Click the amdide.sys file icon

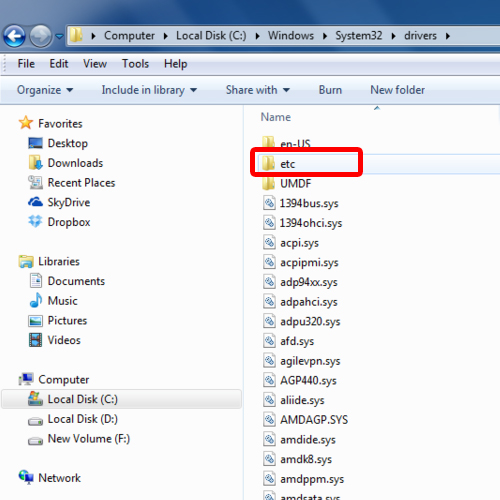pyautogui.click(x=269, y=439)
